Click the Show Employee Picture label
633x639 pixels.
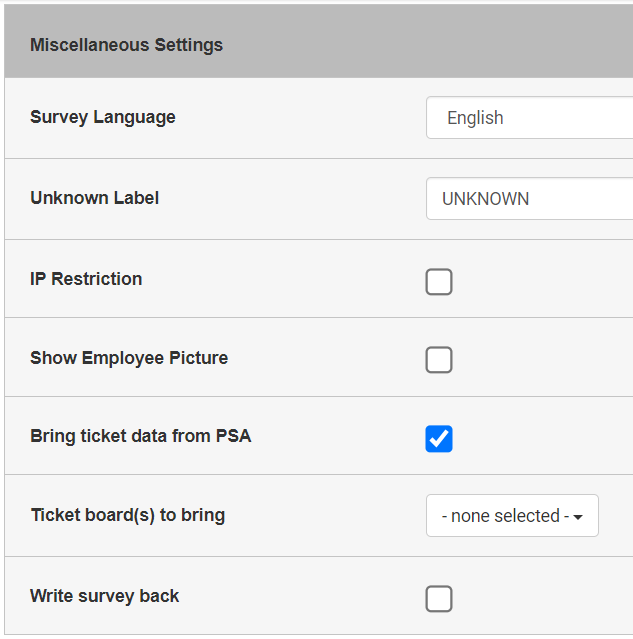point(129,358)
